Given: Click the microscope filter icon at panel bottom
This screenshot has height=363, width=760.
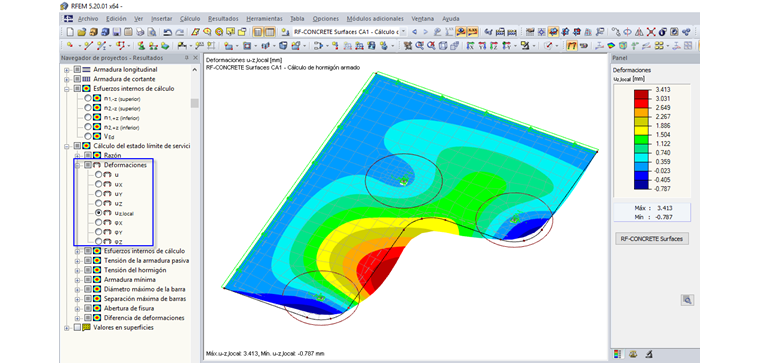Looking at the screenshot, I should pyautogui.click(x=649, y=354).
